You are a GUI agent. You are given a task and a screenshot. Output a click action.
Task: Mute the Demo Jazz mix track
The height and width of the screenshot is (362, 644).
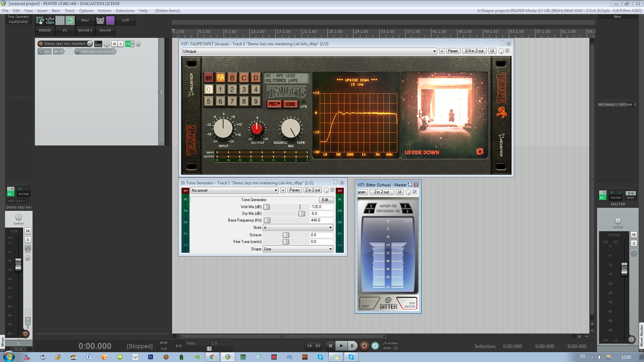pos(114,44)
